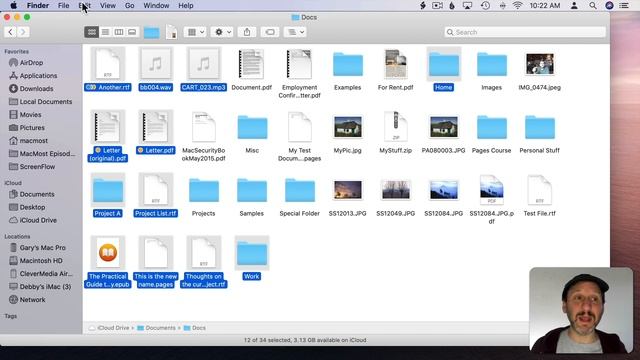640x360 pixels.
Task: Select MacSecurityBookMay2015.pdf file
Action: tap(204, 127)
